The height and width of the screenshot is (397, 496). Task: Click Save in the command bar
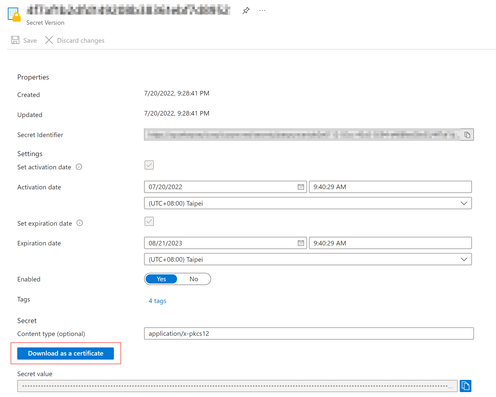[24, 40]
